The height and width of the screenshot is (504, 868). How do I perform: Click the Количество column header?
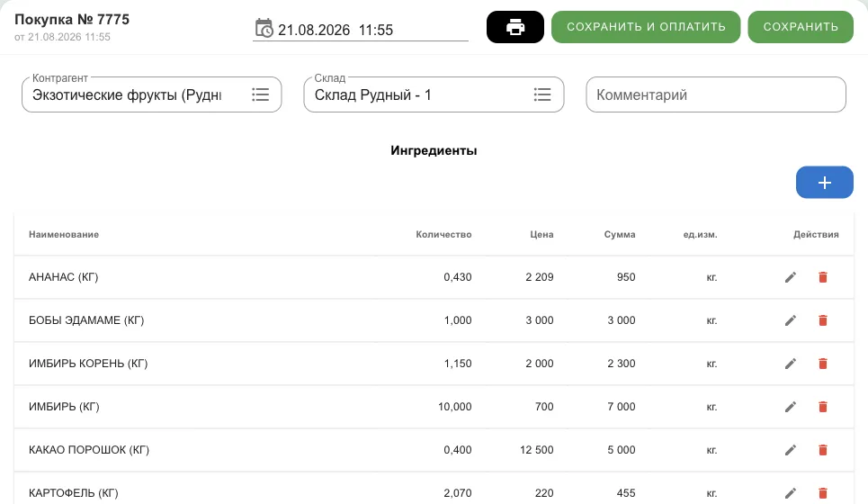coord(443,234)
